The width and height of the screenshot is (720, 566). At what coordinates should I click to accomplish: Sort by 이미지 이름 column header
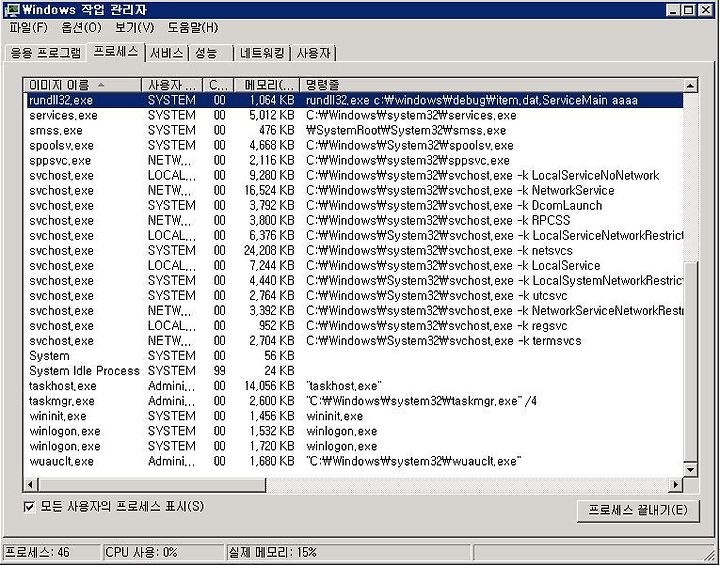[82, 85]
